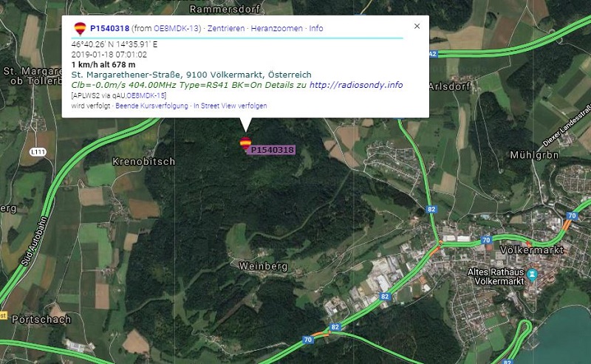Click the balloon icon in popup header
The width and height of the screenshot is (591, 364).
pyautogui.click(x=80, y=28)
